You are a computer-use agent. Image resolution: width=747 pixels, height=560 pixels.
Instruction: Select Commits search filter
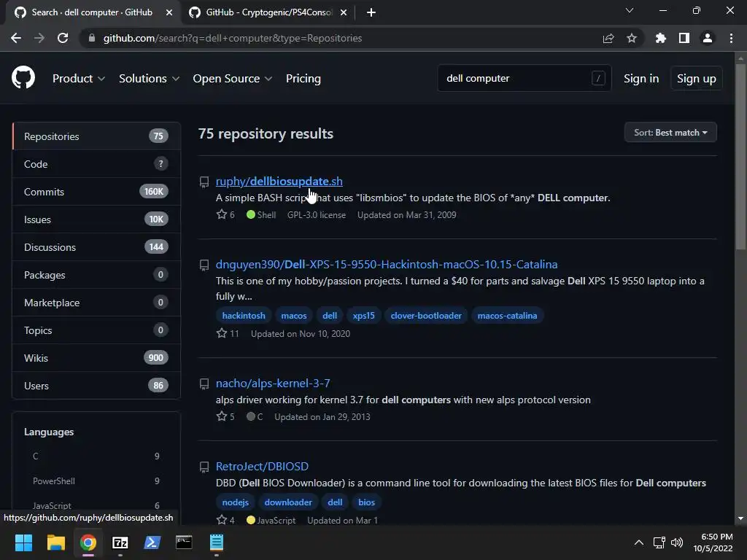(96, 192)
